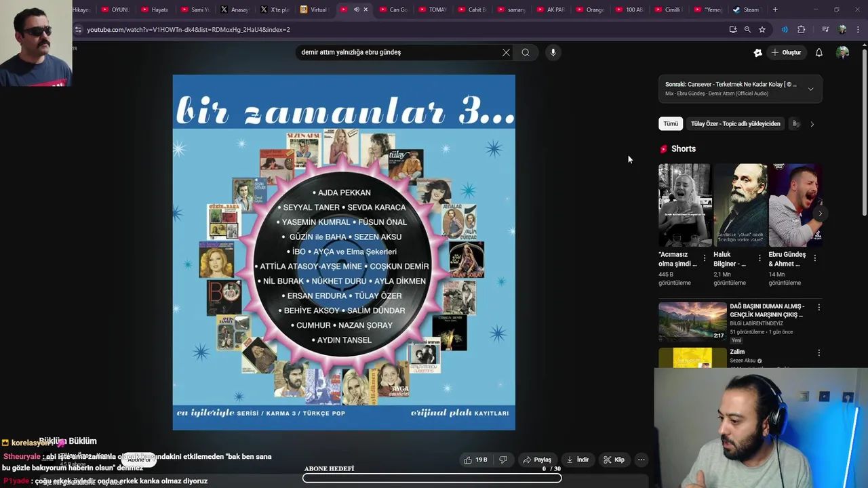The image size is (868, 488).
Task: Switch to the Hayata tab
Action: [154, 9]
